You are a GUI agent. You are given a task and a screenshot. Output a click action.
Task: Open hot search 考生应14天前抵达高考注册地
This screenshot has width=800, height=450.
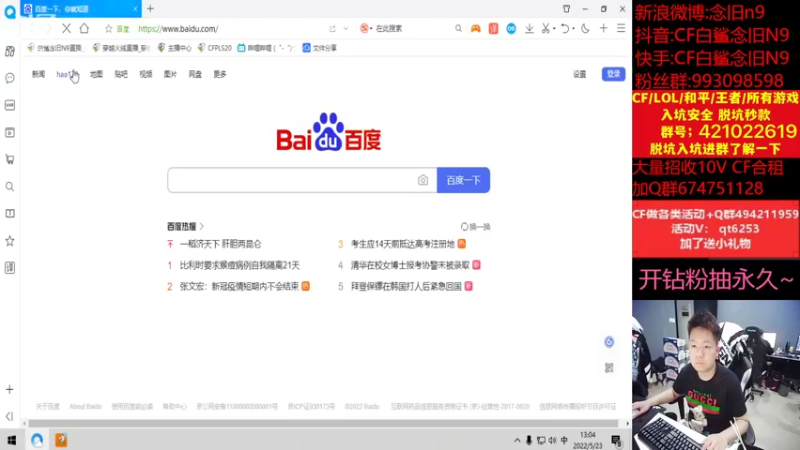click(403, 244)
